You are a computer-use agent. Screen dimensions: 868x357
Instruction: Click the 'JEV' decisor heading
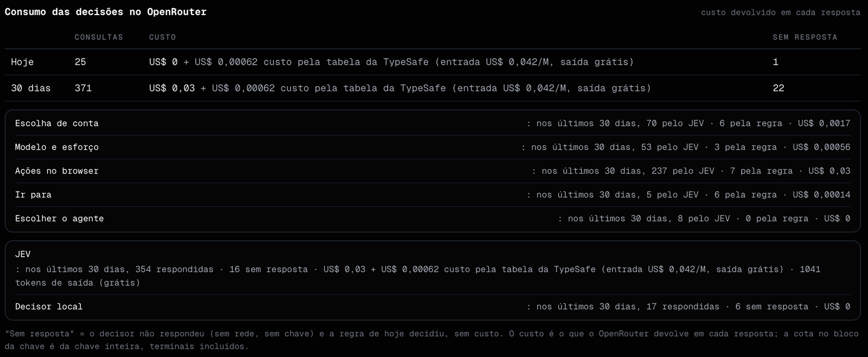[x=23, y=254]
